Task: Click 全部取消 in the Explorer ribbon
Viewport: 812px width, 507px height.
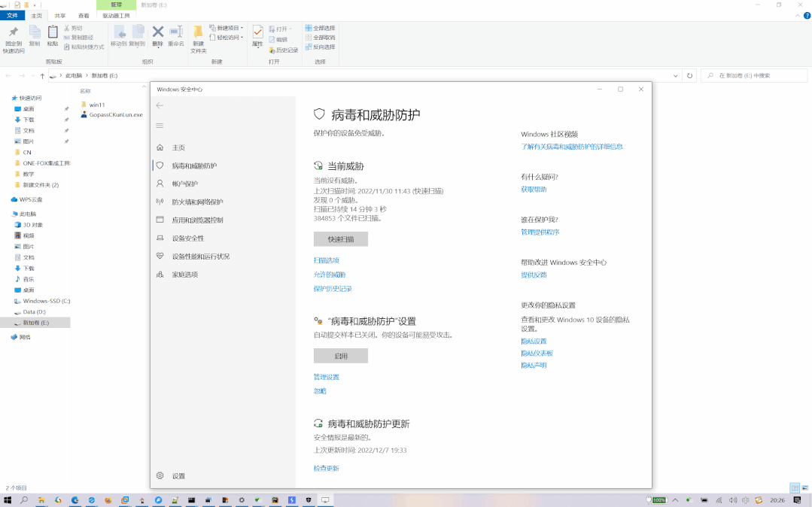Action: coord(320,38)
